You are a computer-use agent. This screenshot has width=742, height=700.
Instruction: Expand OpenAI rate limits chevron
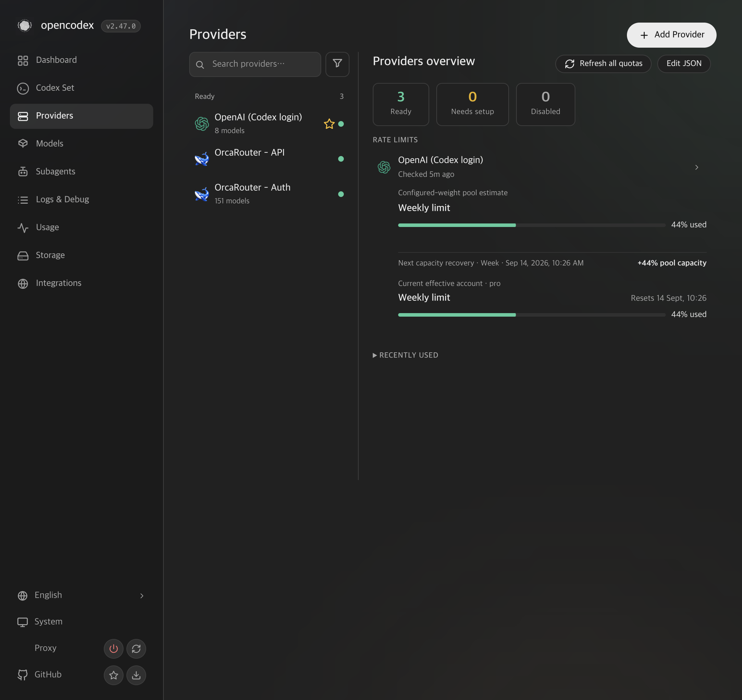696,167
